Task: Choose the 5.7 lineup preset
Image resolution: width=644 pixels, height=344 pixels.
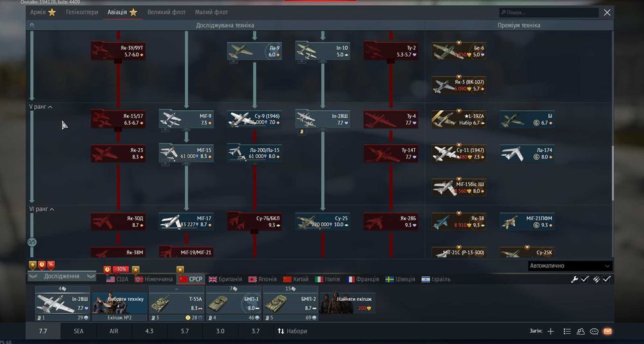Action: pyautogui.click(x=185, y=331)
